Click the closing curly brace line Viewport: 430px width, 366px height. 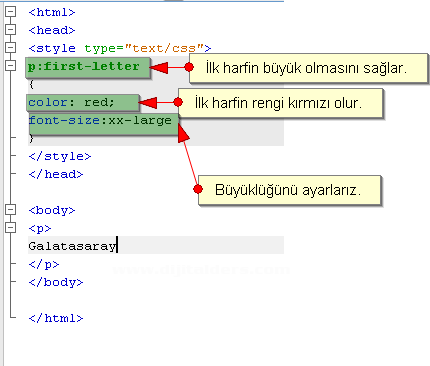click(32, 138)
